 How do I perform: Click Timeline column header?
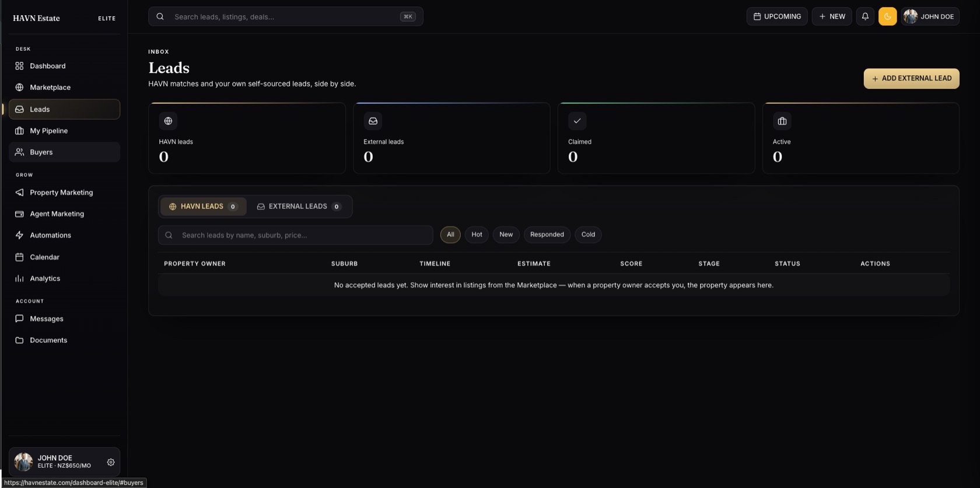435,264
